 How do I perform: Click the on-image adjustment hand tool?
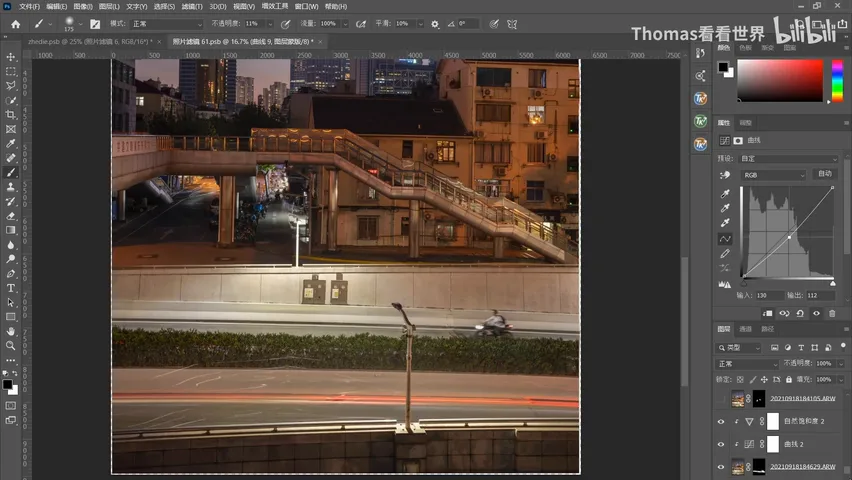point(725,175)
